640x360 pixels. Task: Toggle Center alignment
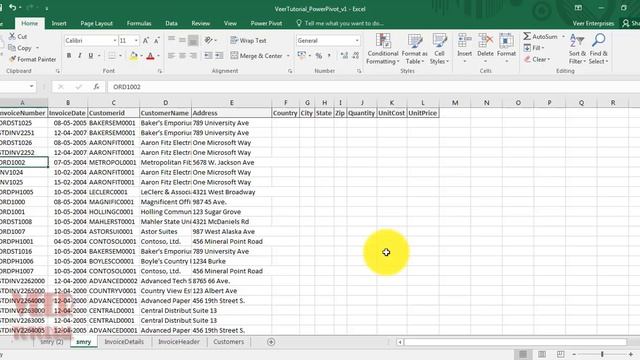[x=182, y=56]
